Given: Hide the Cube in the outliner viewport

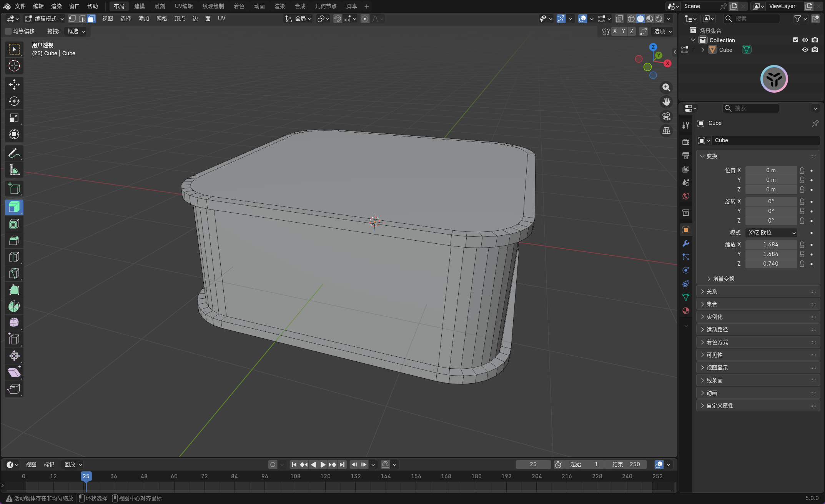Looking at the screenshot, I should click(805, 50).
